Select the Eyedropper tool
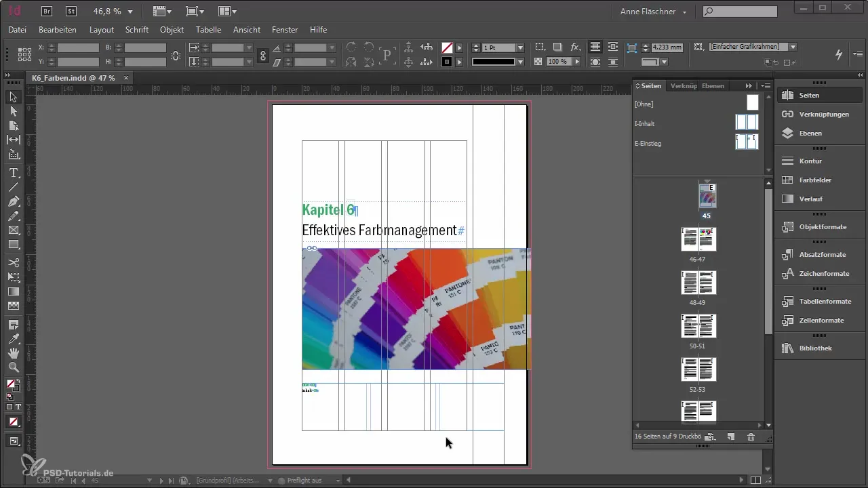Screen dimensions: 868x488 14,339
